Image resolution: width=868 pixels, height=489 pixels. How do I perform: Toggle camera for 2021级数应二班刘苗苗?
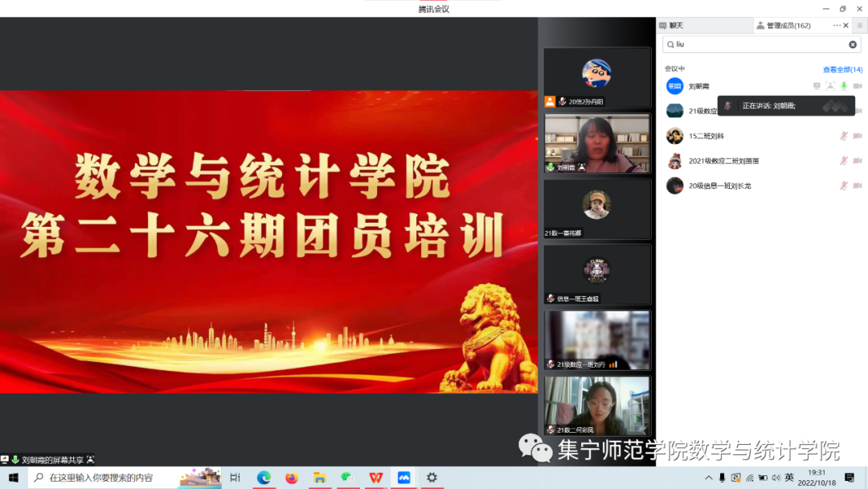pyautogui.click(x=858, y=161)
